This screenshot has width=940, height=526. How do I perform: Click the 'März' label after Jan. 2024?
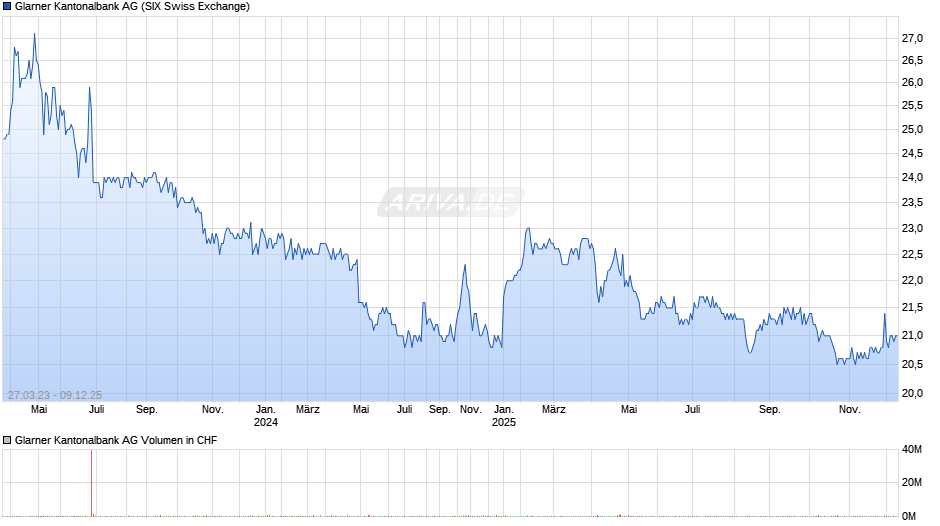coord(308,410)
